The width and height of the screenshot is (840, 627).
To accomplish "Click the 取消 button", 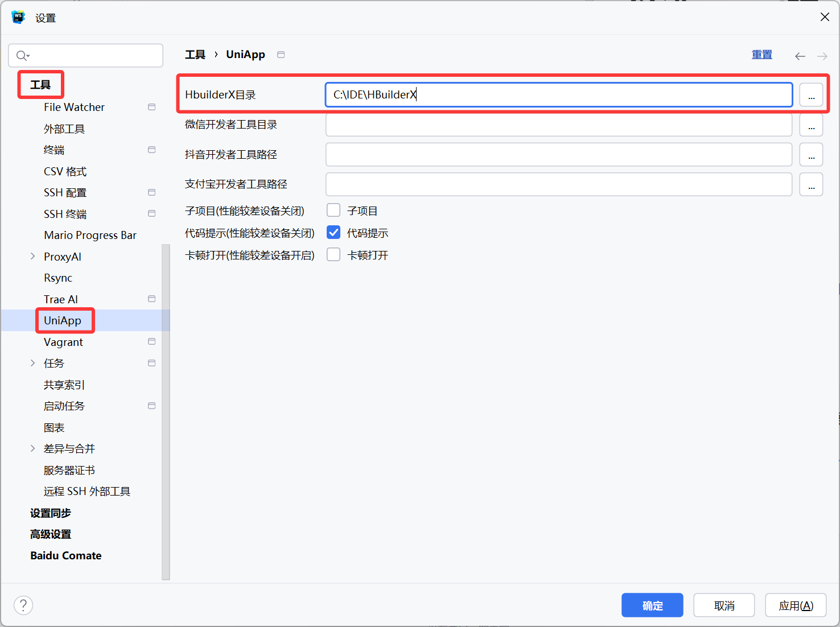I will [x=724, y=605].
